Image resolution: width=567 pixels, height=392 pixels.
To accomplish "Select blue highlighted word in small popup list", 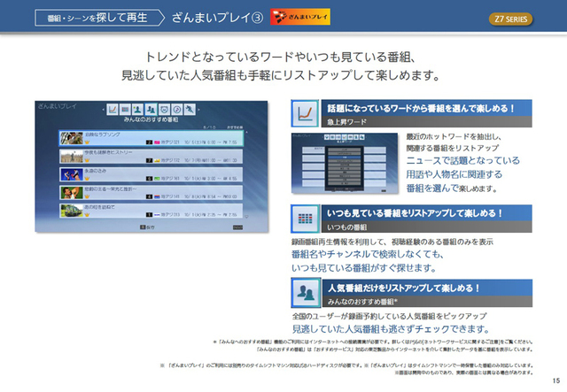I will point(345,158).
